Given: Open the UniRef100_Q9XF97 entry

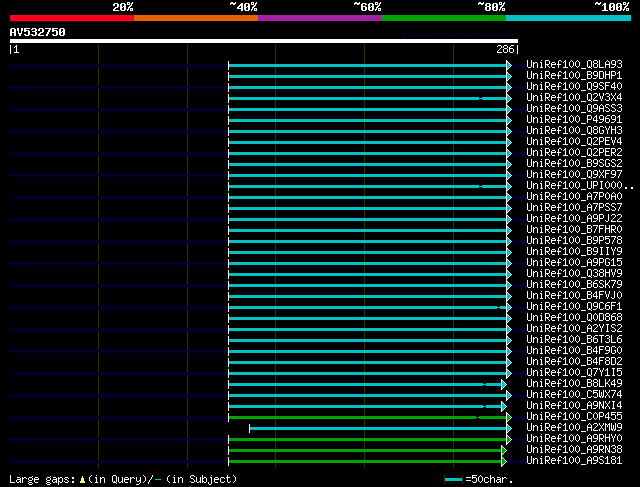Looking at the screenshot, I should tap(574, 175).
